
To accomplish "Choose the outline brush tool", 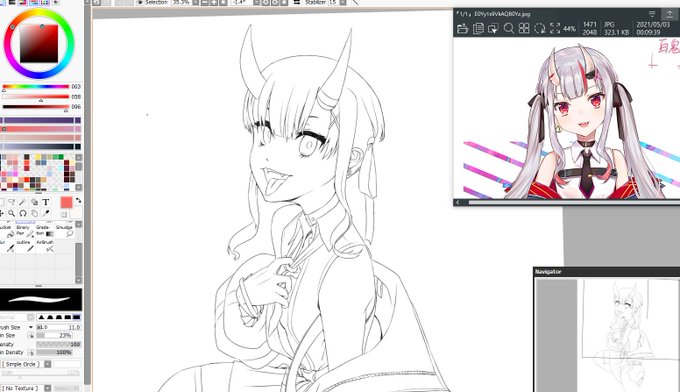I will pyautogui.click(x=25, y=246).
